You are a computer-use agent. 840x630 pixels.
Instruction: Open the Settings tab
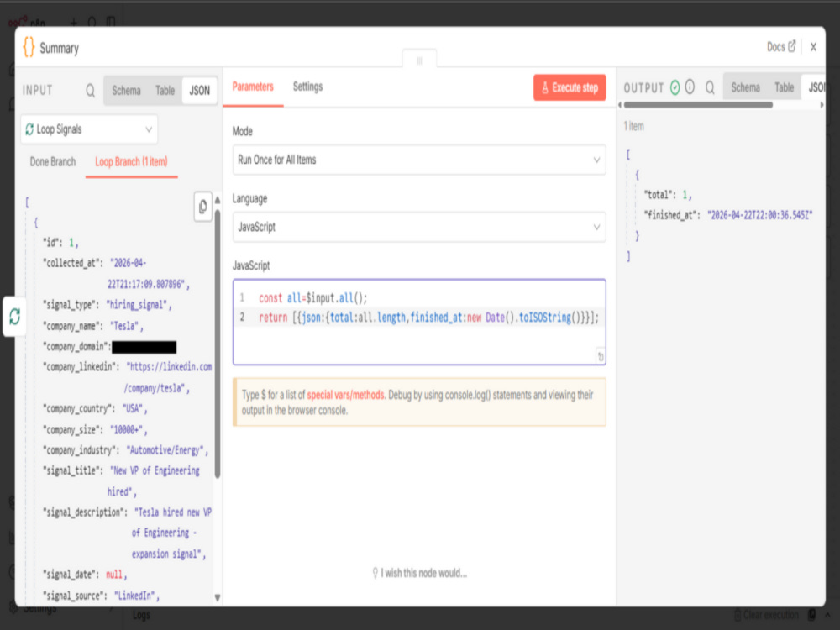(307, 87)
